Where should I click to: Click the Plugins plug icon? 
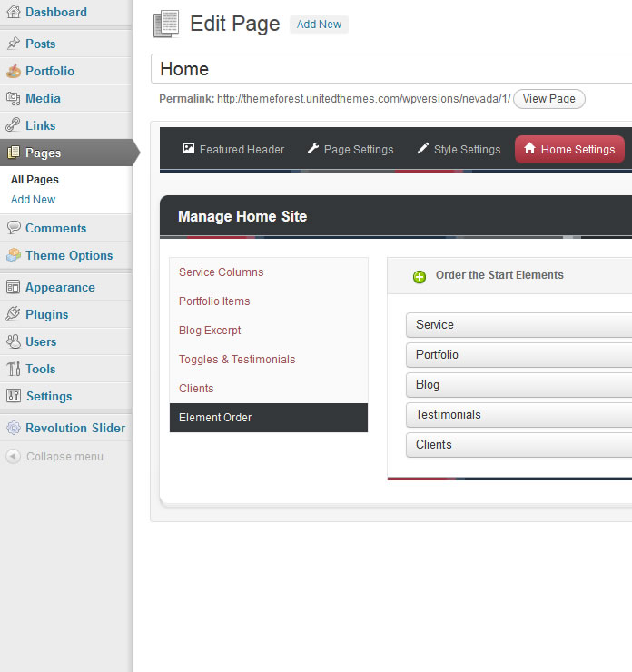14,314
